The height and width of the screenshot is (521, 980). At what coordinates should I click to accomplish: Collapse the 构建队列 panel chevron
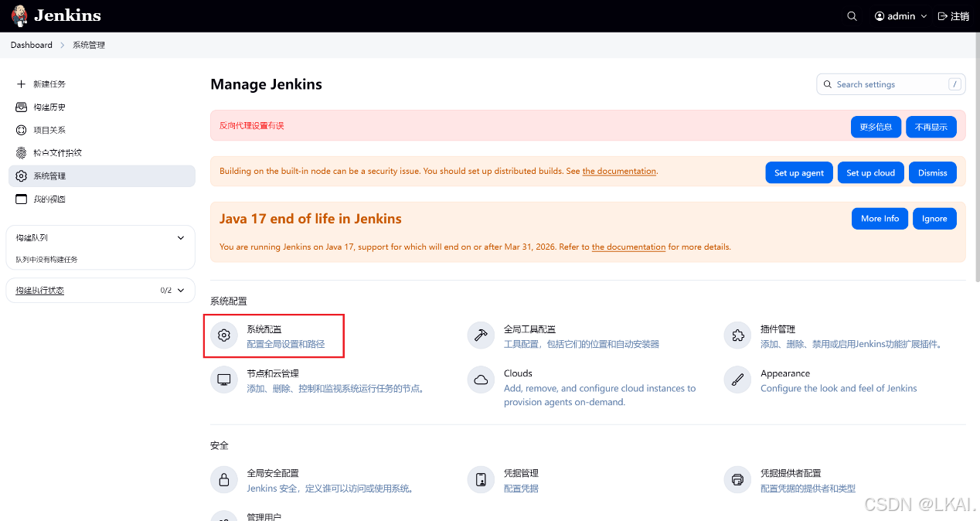coord(181,238)
